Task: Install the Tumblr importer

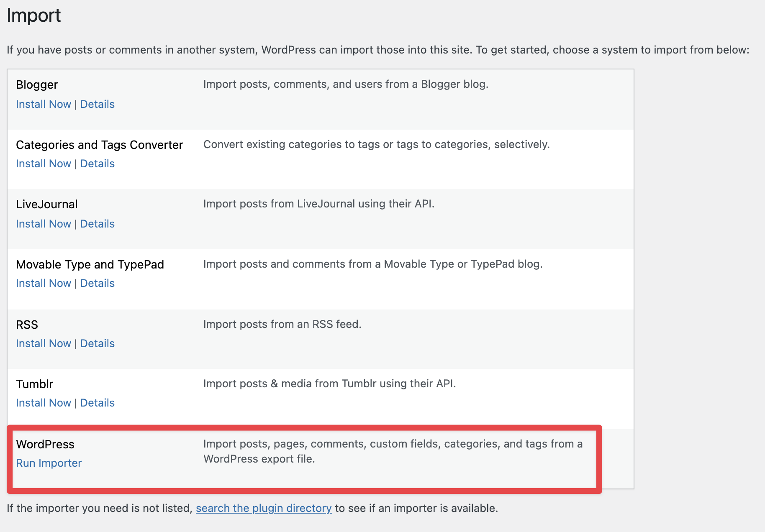Action: point(43,403)
